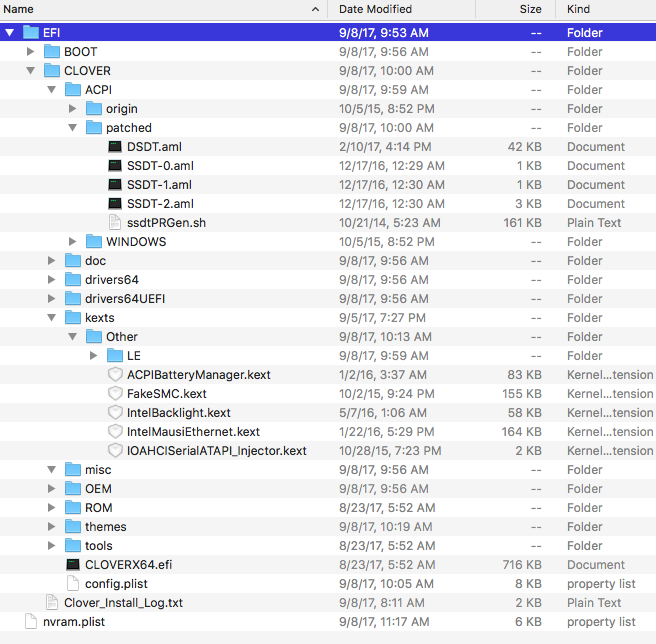The image size is (656, 644).
Task: Select the Clover_Install_Log.txt file icon
Action: click(x=52, y=603)
